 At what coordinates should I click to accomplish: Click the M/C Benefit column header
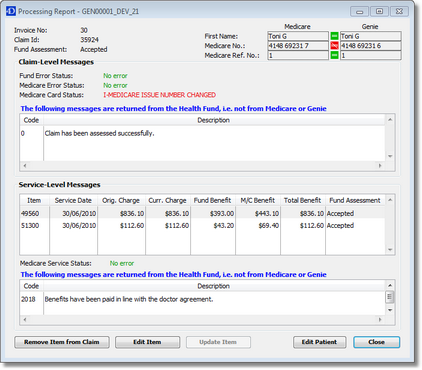point(258,200)
